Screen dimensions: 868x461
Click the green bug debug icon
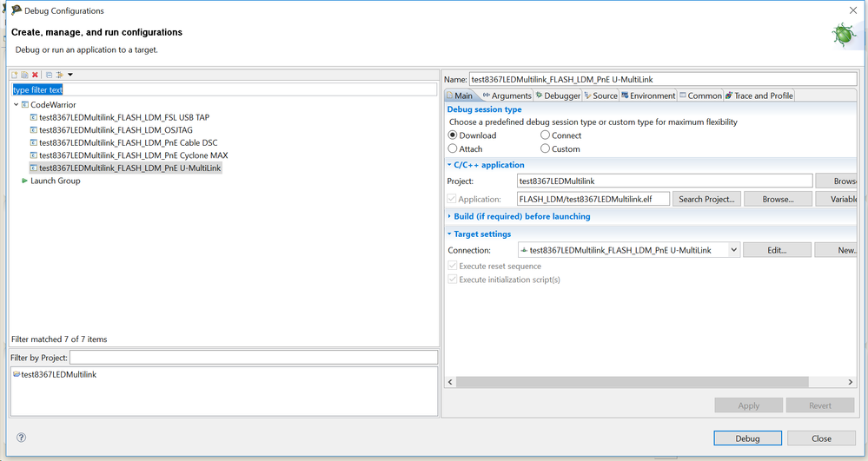click(x=843, y=35)
